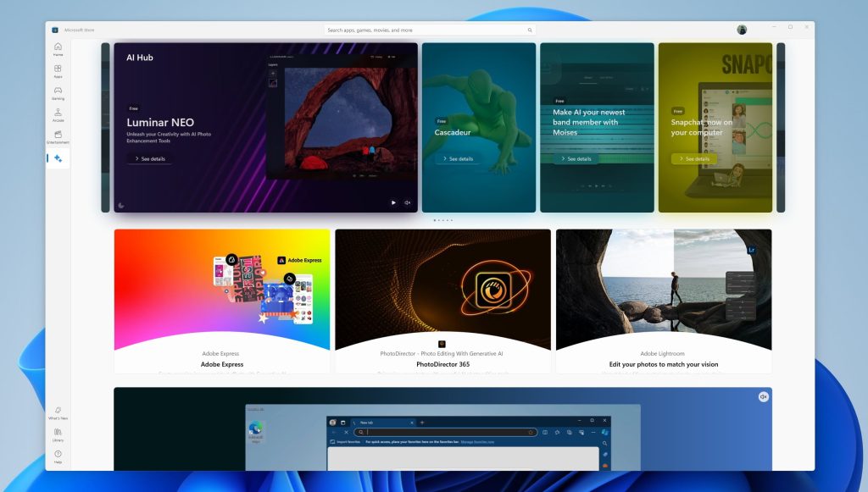This screenshot has width=868, height=492.
Task: Pause the Luminar NEO promo video
Action: point(393,202)
